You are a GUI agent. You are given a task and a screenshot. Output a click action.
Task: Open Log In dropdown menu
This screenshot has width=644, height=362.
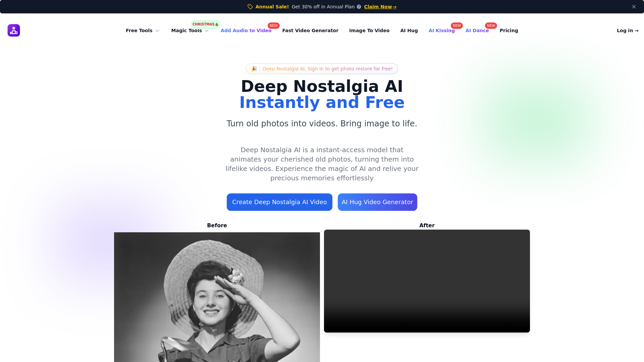click(627, 30)
